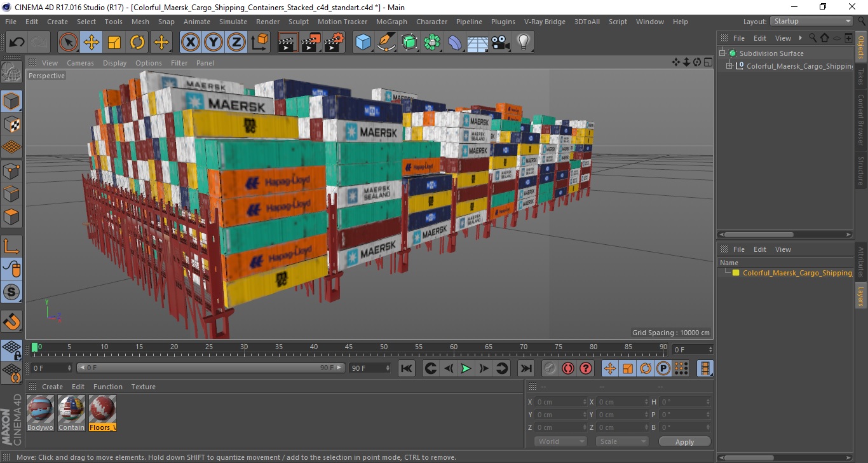Toggle record active objects button

(x=550, y=368)
